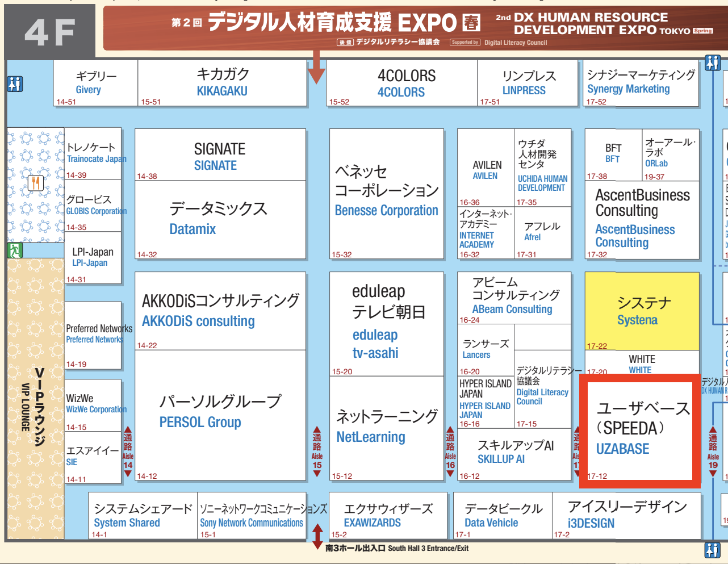Click the restroom icon above the Synergy Marketing booth
Screen dimensions: 728x564
coord(713,62)
